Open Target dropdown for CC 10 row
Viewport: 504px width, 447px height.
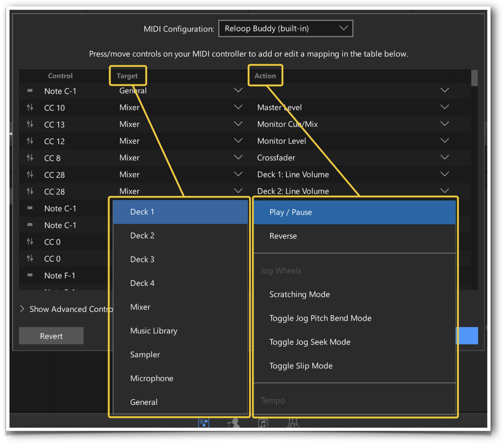[238, 107]
